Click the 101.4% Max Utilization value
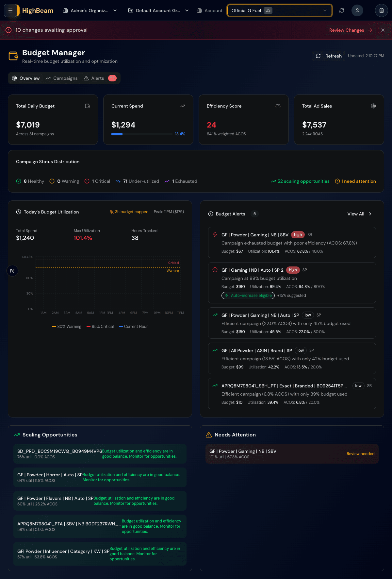The height and width of the screenshot is (579, 392). (83, 238)
